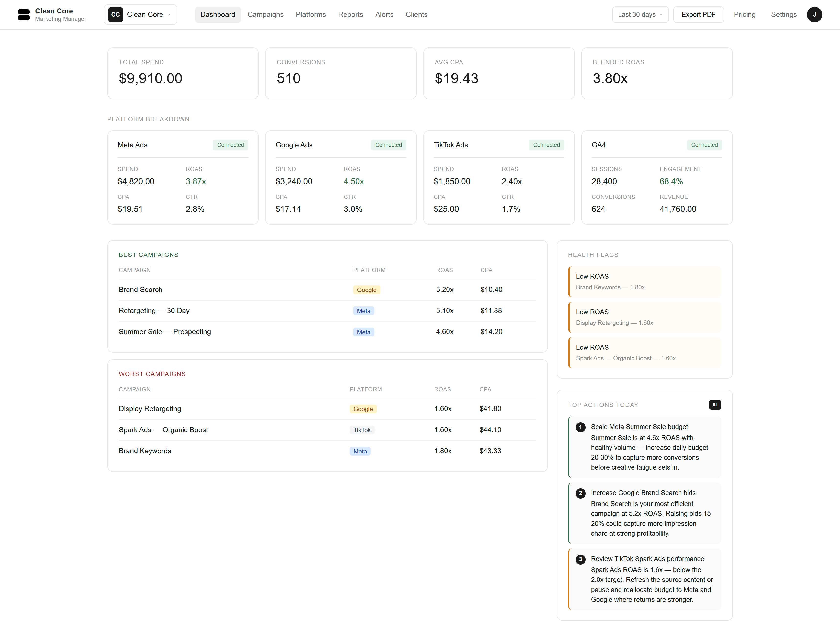Select the Google platform badge on Brand Search
The width and height of the screenshot is (840, 638).
366,289
